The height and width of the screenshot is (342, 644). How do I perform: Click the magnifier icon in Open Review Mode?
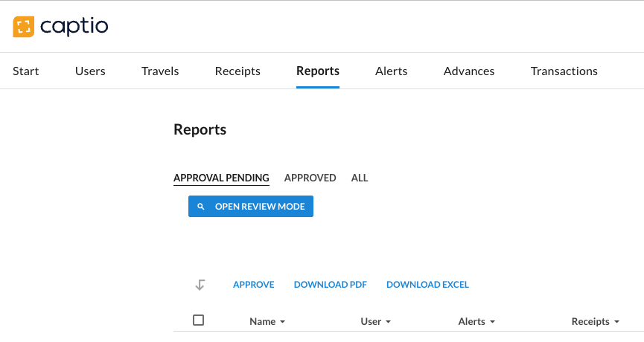point(201,207)
